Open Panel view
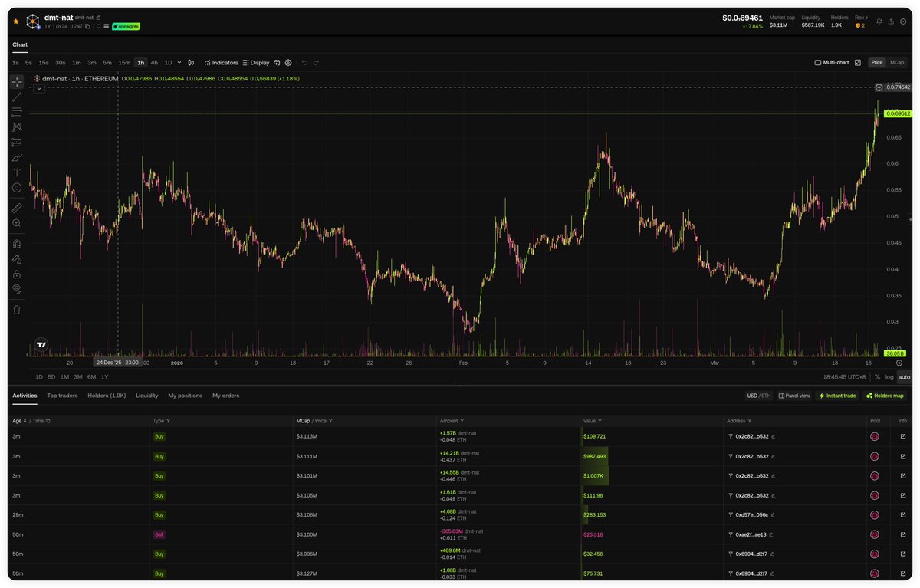Image resolution: width=920 pixels, height=588 pixels. [794, 396]
